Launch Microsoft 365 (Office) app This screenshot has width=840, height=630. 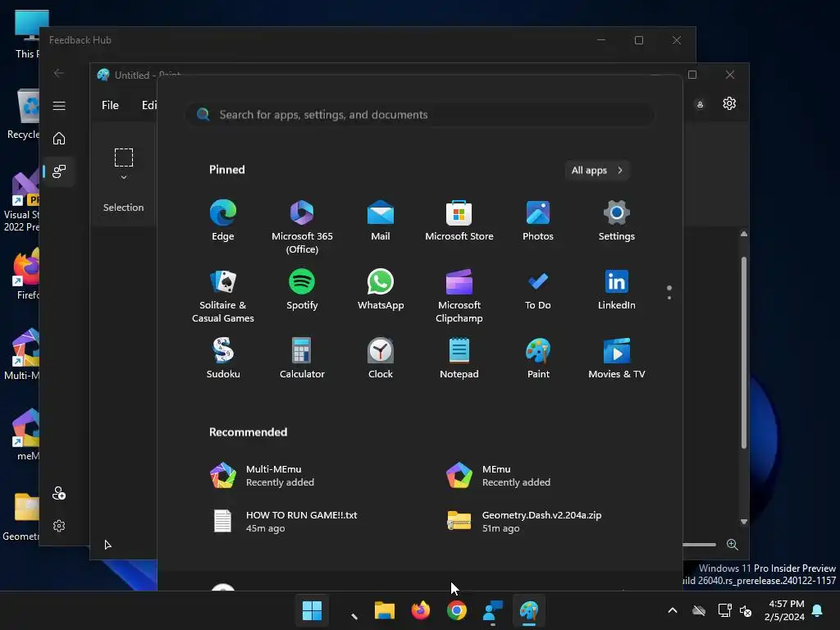(302, 227)
